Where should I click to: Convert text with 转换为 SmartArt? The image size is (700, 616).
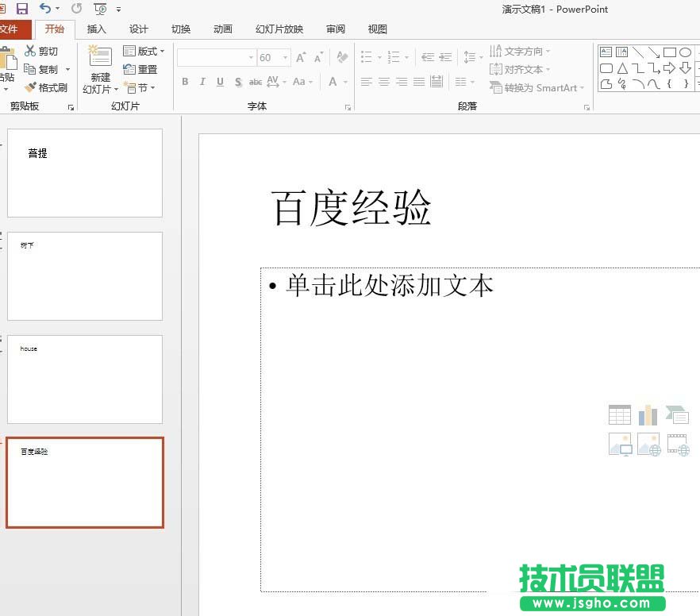click(x=537, y=87)
